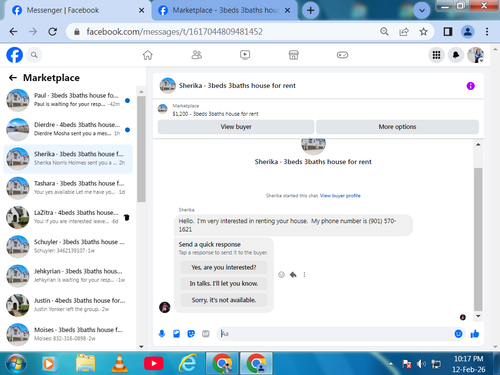
Task: Close the Marketplace 3beds 3baths tab
Action: (x=287, y=11)
